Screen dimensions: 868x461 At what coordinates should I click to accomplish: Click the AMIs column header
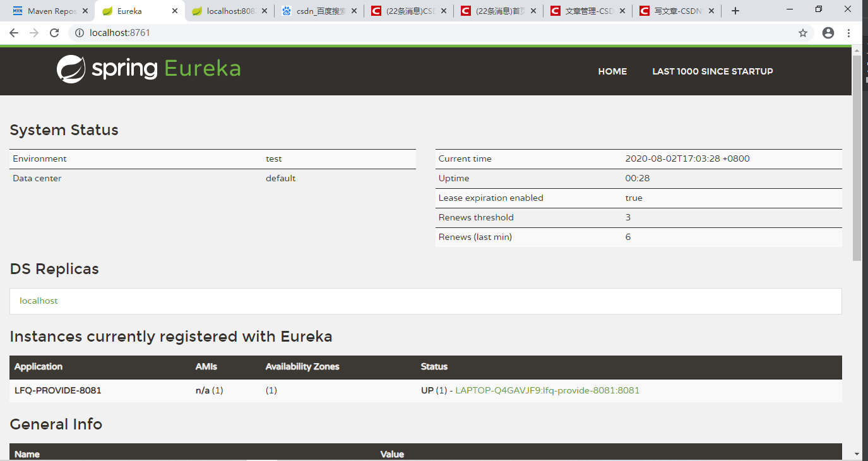pos(206,366)
